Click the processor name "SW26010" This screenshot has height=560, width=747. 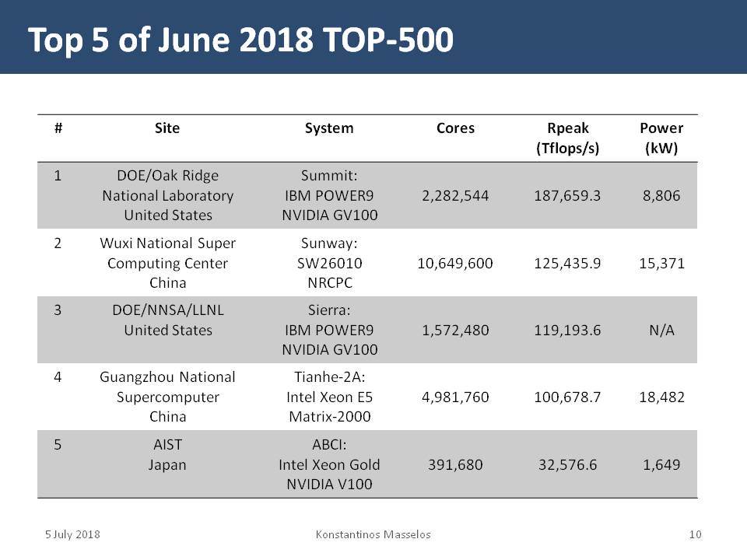click(330, 264)
